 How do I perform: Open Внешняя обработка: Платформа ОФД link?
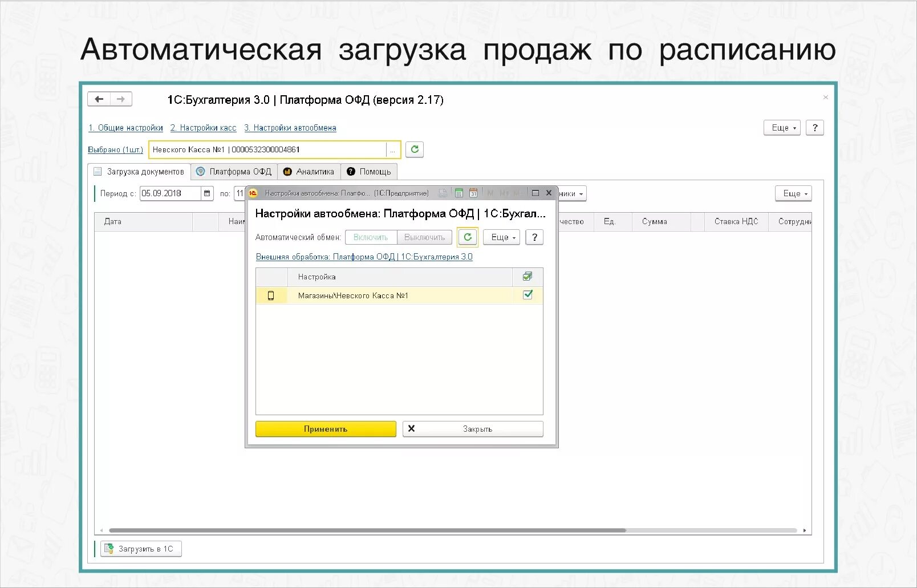[364, 257]
